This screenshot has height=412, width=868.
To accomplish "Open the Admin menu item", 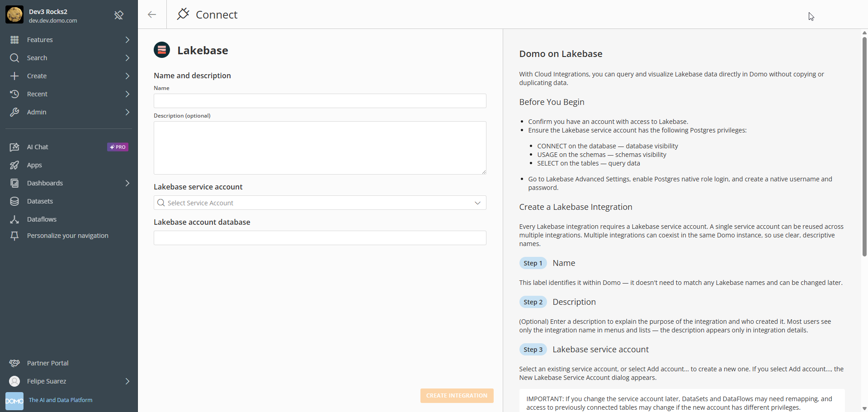I will click(69, 112).
